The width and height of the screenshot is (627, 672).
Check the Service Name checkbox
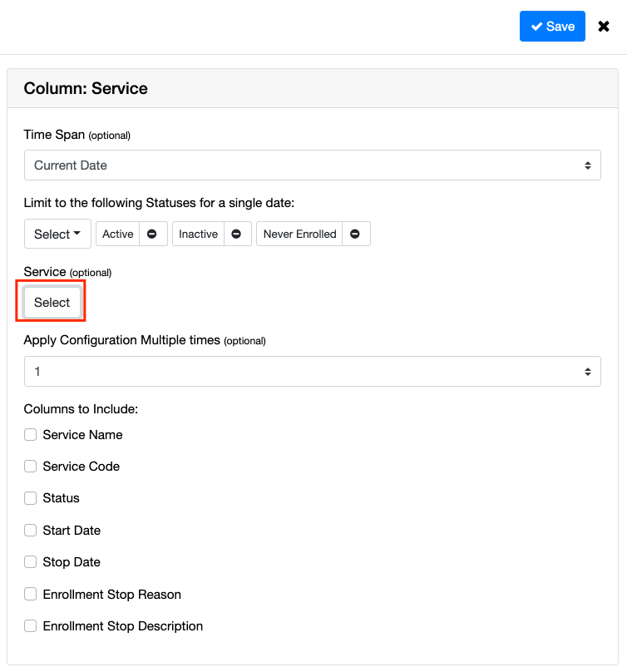click(x=31, y=435)
